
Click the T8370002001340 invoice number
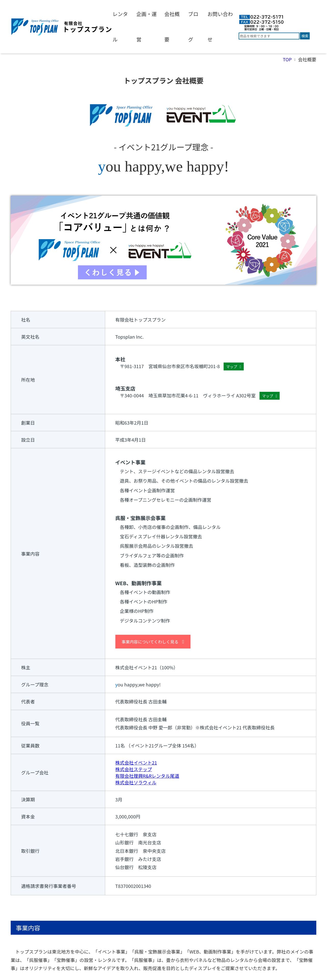(x=133, y=886)
